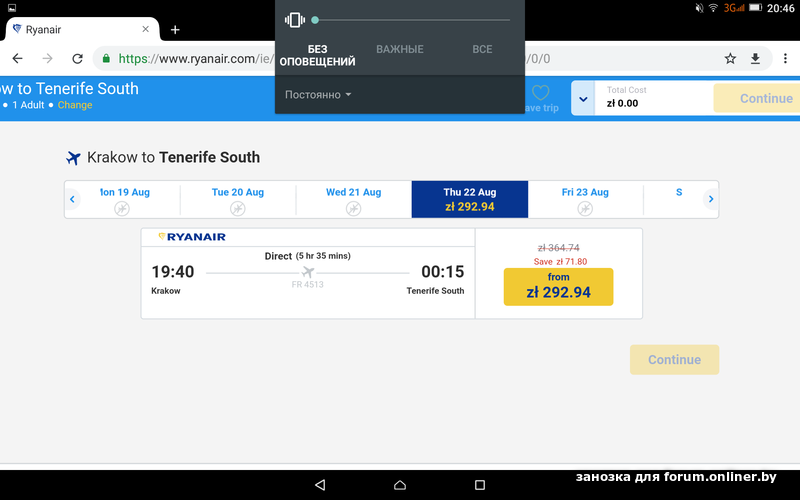Tap the vibrate mode icon in the volume panel

(x=295, y=20)
